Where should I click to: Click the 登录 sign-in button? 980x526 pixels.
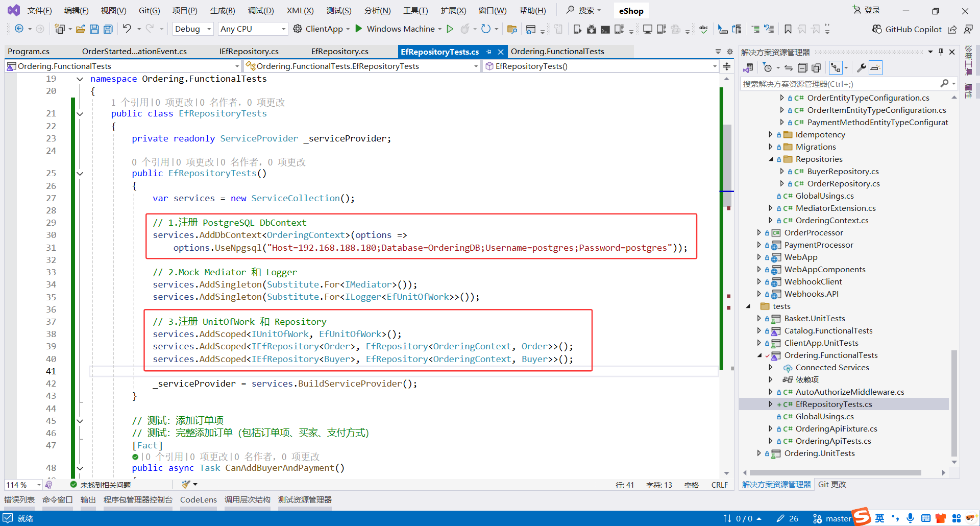[x=866, y=10]
